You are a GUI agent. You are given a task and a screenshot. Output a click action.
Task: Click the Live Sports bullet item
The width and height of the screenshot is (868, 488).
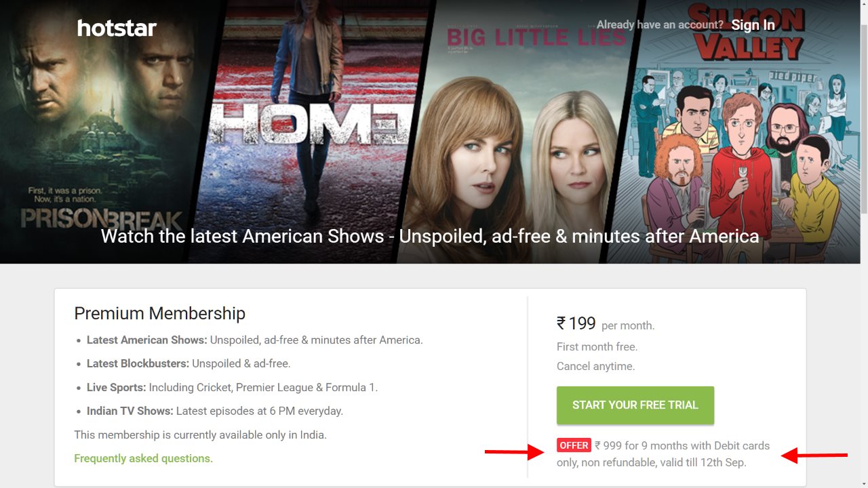pos(232,387)
